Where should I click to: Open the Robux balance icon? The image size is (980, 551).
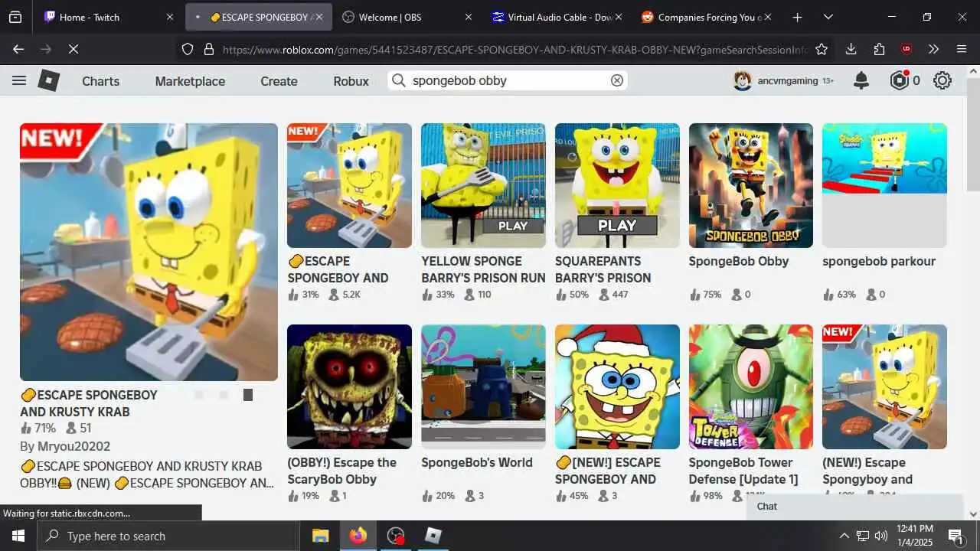[900, 80]
